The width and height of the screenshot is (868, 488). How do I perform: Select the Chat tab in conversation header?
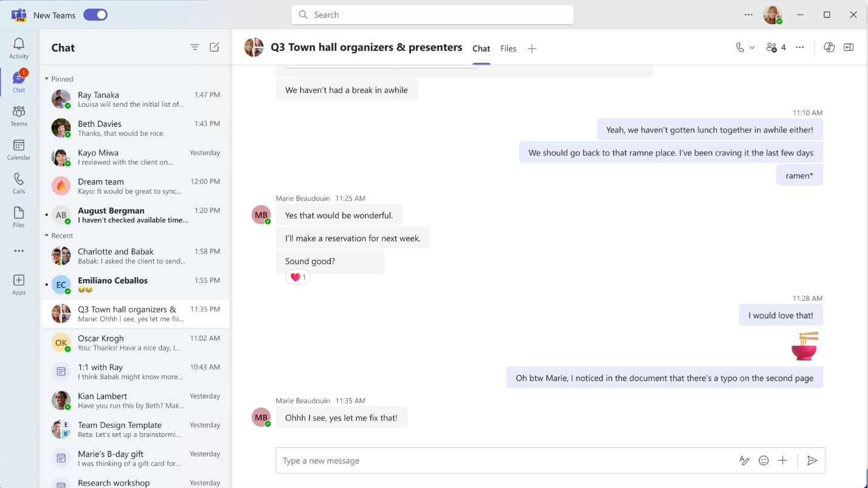click(481, 49)
